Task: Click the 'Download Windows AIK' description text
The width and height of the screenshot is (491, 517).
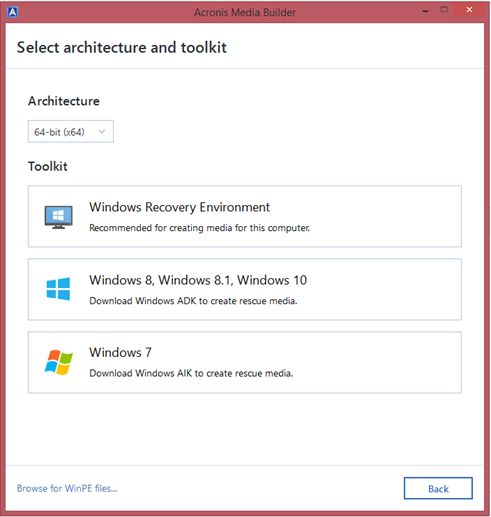Action: tap(191, 373)
